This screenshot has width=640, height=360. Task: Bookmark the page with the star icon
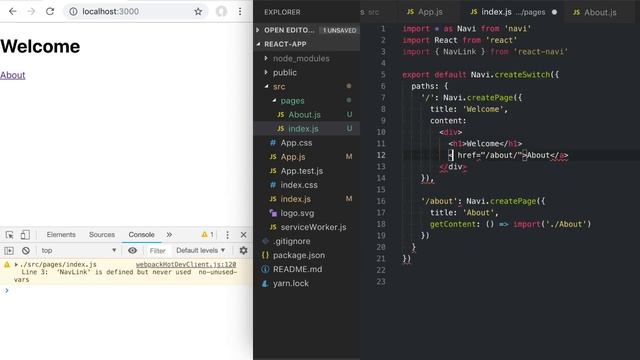(198, 11)
